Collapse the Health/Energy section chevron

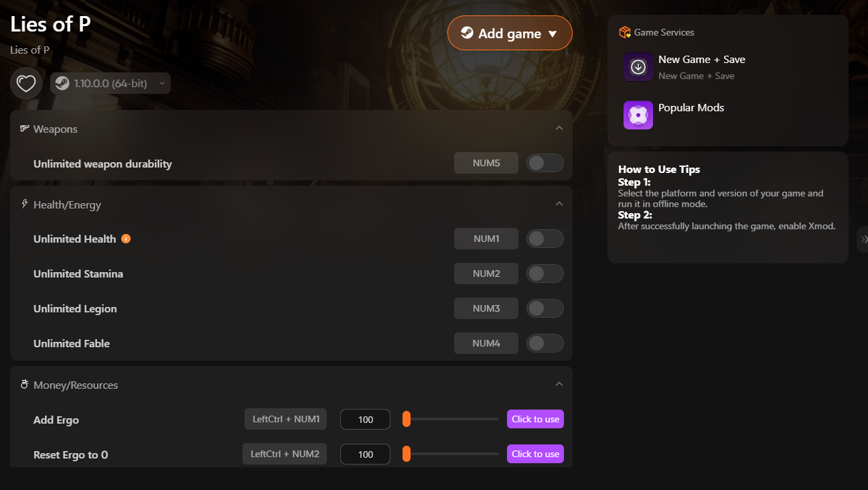(x=559, y=204)
